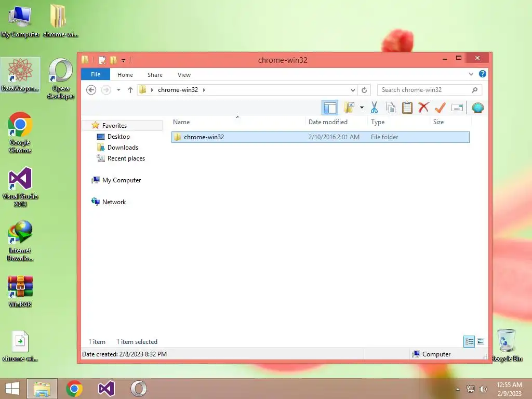This screenshot has height=399, width=532.
Task: Open the recent locations dropdown
Action: 119,90
